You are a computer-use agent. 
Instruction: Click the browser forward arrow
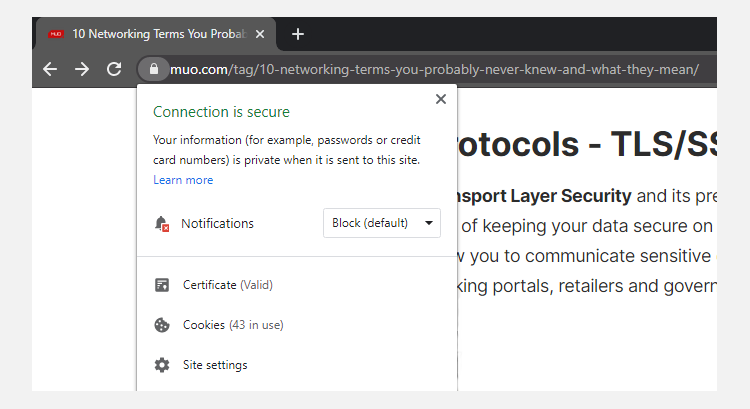82,69
